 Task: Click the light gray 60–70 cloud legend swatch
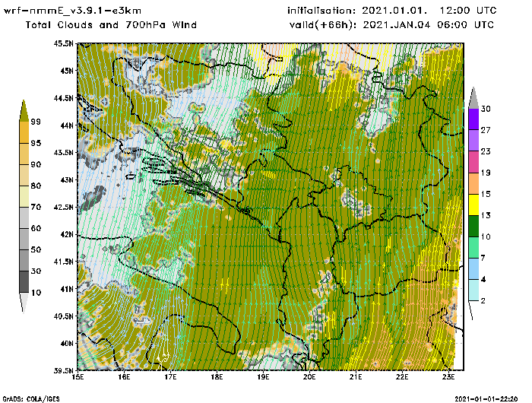pos(24,218)
